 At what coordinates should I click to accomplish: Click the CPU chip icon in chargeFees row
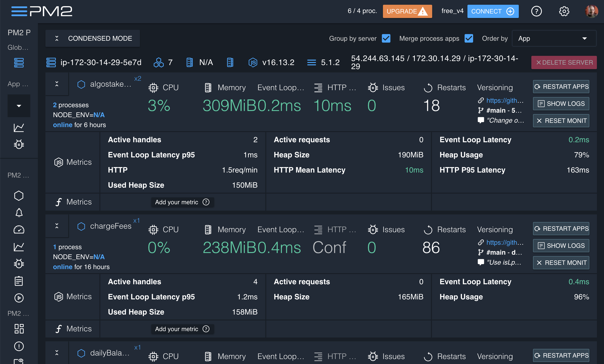click(153, 230)
